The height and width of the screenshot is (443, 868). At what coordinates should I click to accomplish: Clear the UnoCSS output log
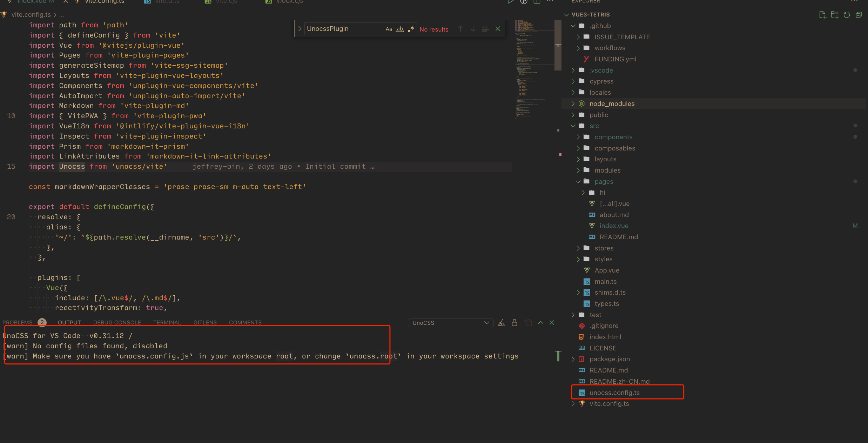point(502,322)
